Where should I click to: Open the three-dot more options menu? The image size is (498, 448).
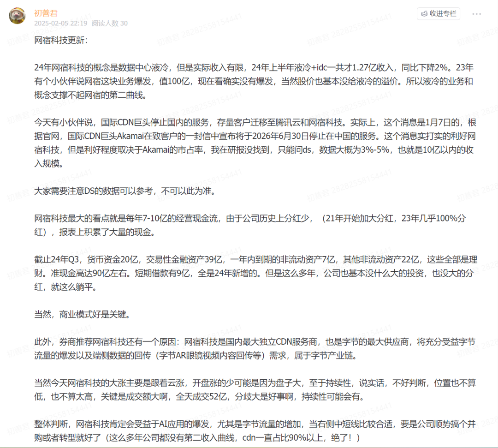(x=476, y=14)
